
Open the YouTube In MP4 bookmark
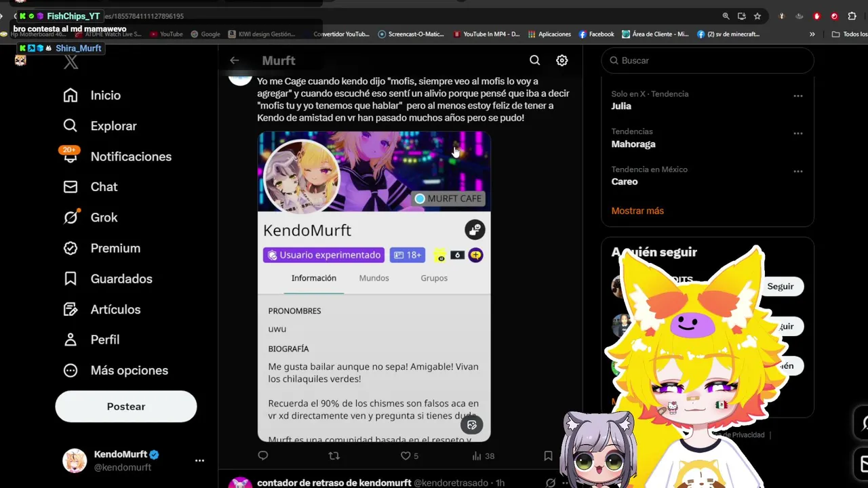[x=487, y=34]
